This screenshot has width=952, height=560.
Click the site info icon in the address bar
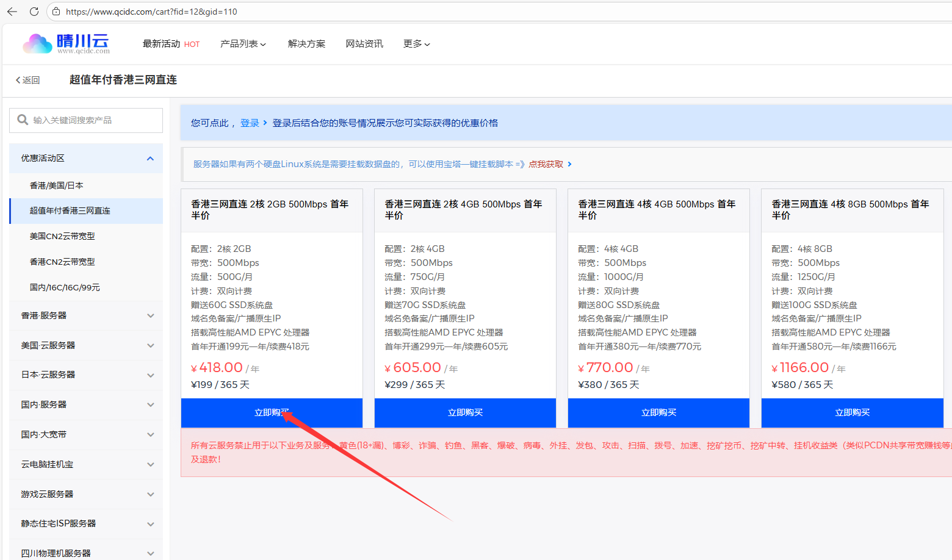(x=56, y=11)
